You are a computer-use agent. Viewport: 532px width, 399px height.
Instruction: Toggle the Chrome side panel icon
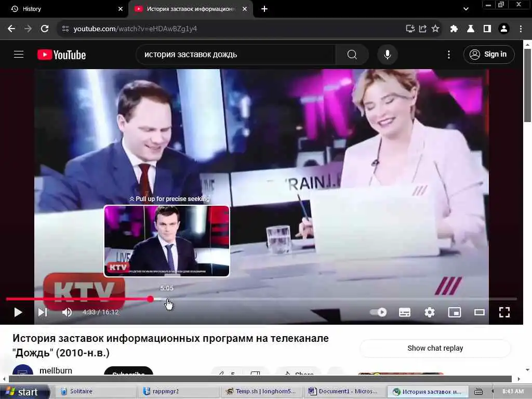(487, 29)
